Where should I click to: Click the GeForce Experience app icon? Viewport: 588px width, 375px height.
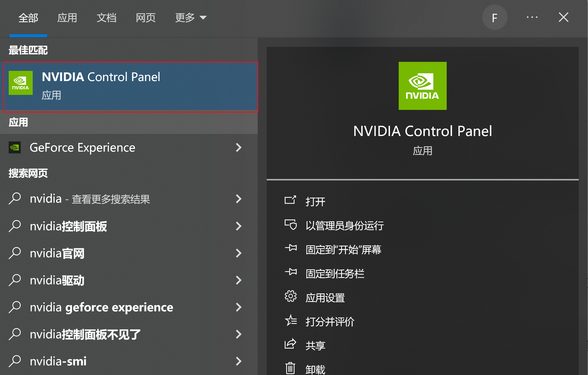point(15,147)
